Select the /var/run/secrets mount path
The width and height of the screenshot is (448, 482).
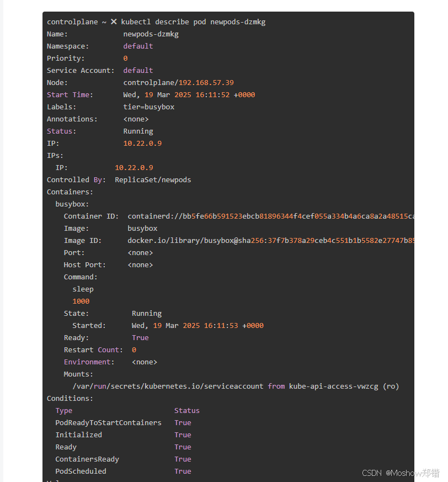click(x=168, y=386)
